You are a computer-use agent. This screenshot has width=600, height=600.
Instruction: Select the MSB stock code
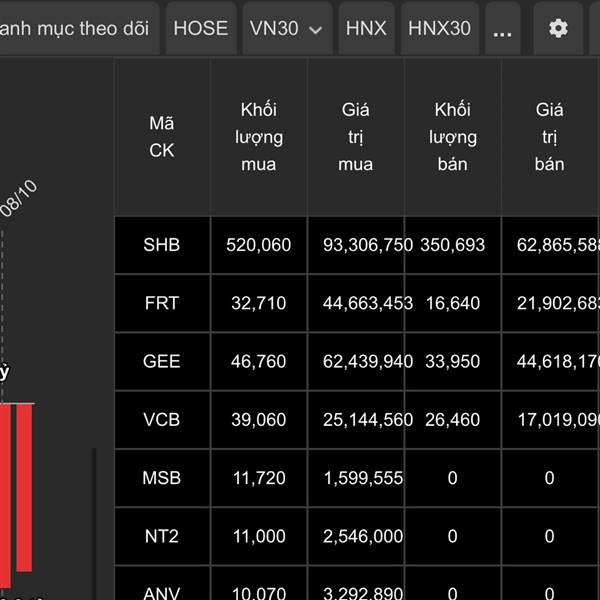click(162, 478)
